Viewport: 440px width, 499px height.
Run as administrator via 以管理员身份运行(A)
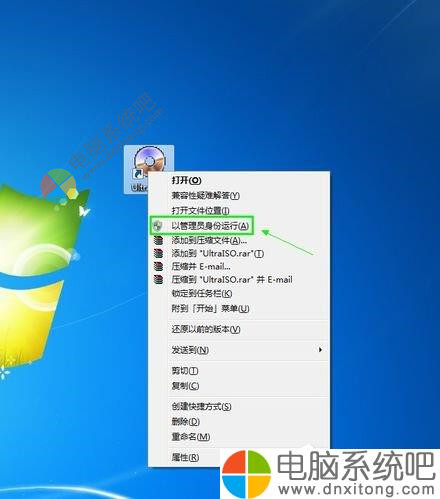pyautogui.click(x=239, y=226)
